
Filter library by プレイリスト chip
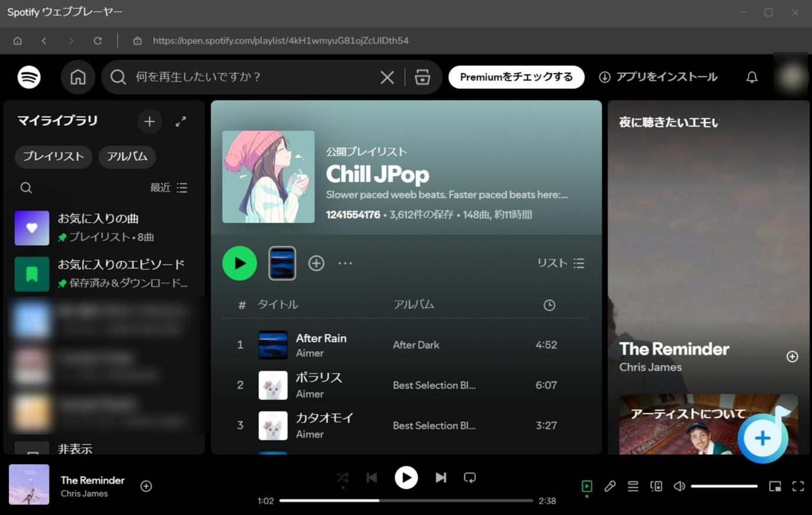[54, 156]
